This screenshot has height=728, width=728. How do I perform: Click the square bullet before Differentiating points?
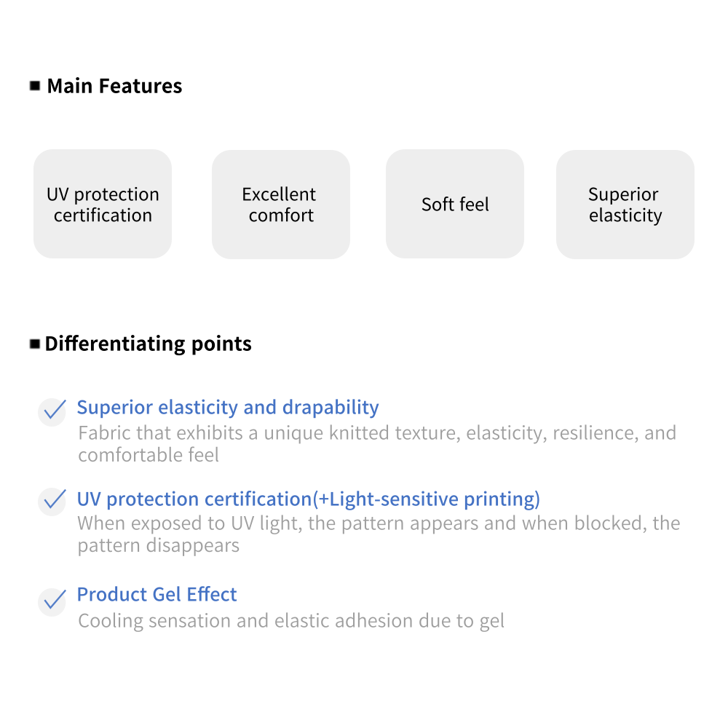tap(35, 344)
